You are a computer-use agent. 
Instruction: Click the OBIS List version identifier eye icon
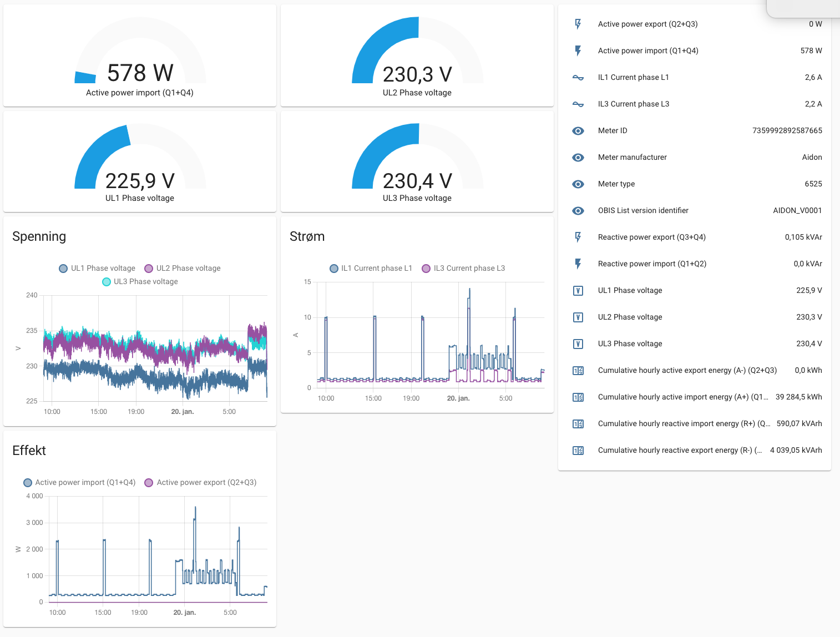tap(578, 210)
